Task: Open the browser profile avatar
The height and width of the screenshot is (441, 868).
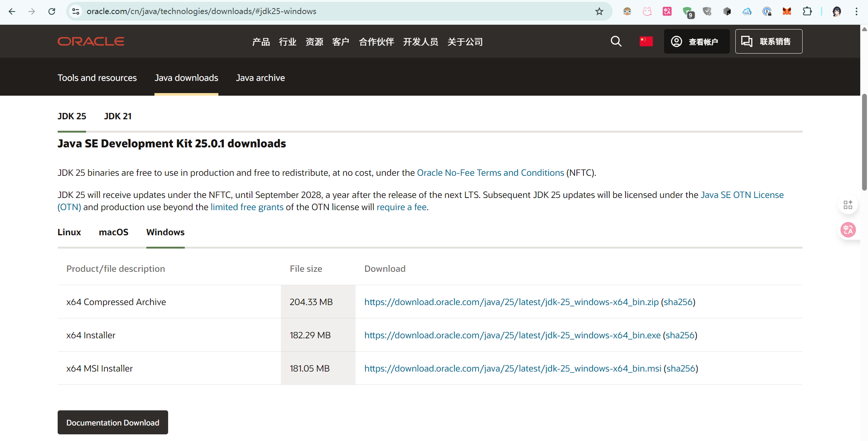Action: click(837, 11)
